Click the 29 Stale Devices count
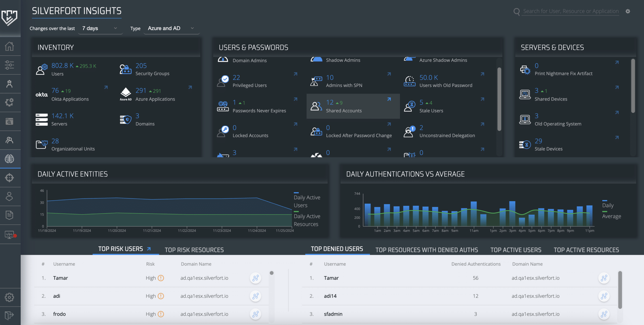Screen dimensions: 644x325 [538, 141]
